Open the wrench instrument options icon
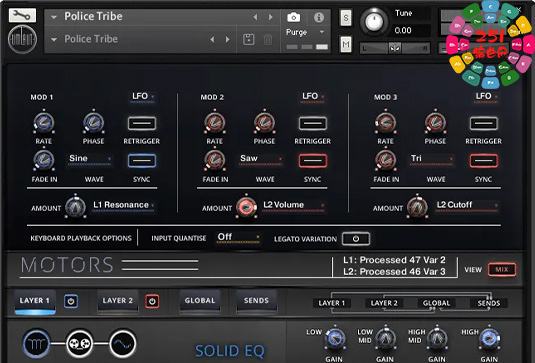Screen dimensions: 535x363 22,15
